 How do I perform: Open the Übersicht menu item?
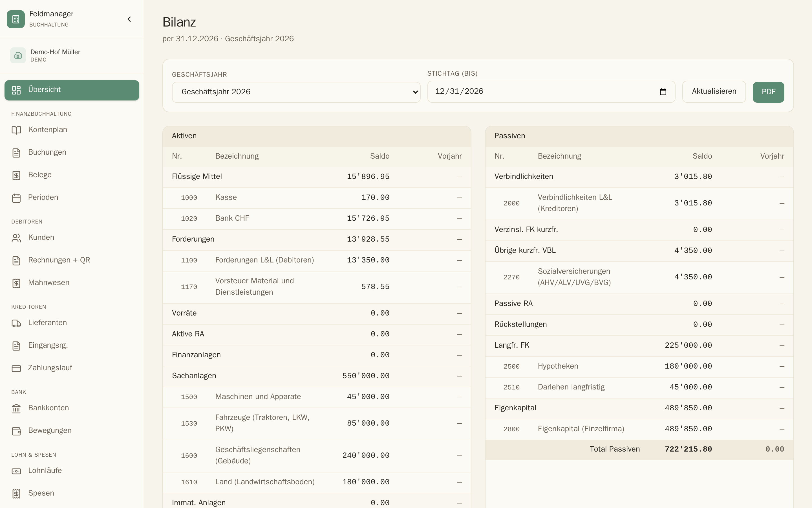pyautogui.click(x=72, y=90)
